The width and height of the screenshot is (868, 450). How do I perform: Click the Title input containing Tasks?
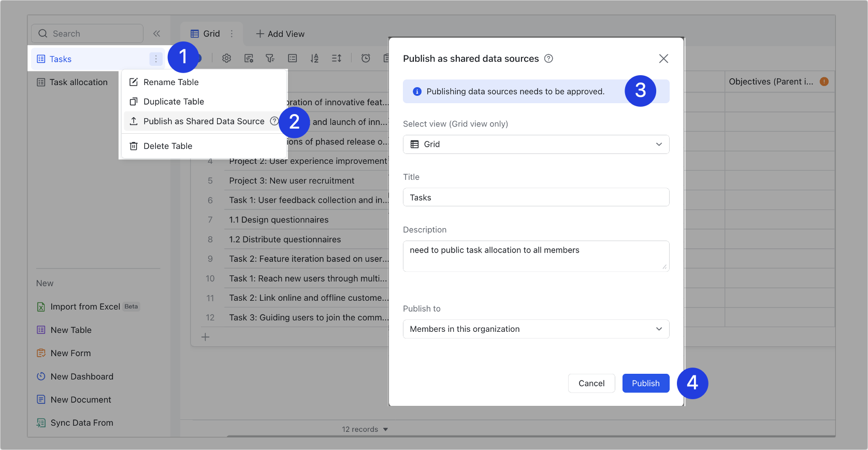(x=536, y=197)
